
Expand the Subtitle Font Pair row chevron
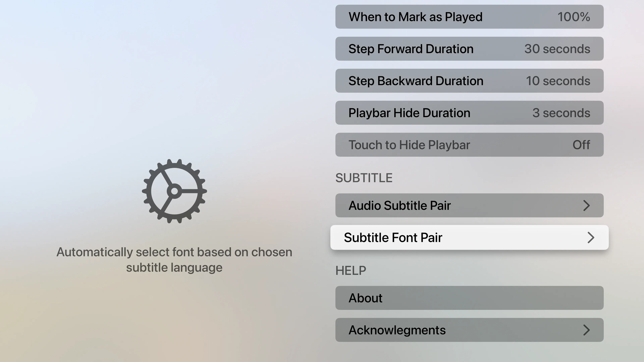(591, 238)
